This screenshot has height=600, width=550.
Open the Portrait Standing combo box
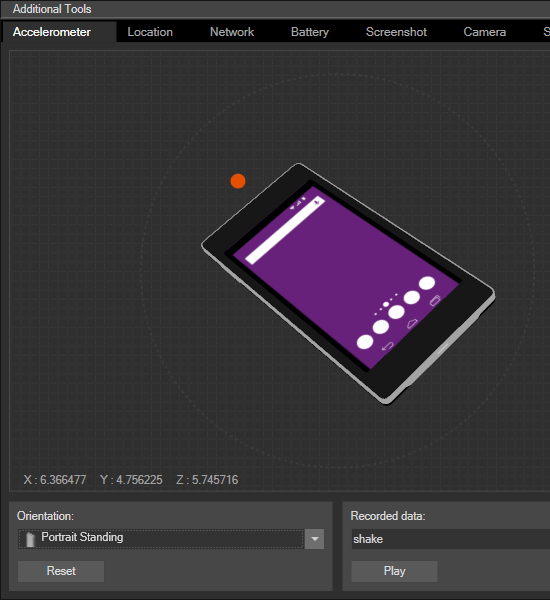tap(171, 539)
